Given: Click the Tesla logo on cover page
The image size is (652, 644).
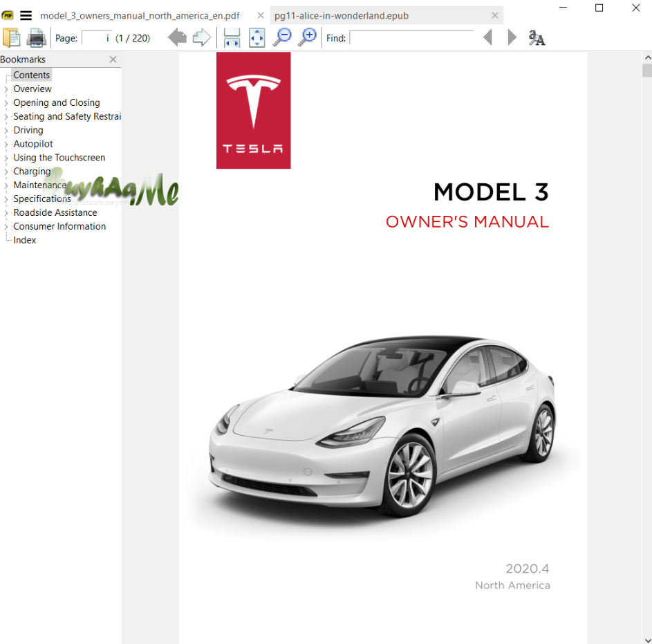Looking at the screenshot, I should [253, 110].
